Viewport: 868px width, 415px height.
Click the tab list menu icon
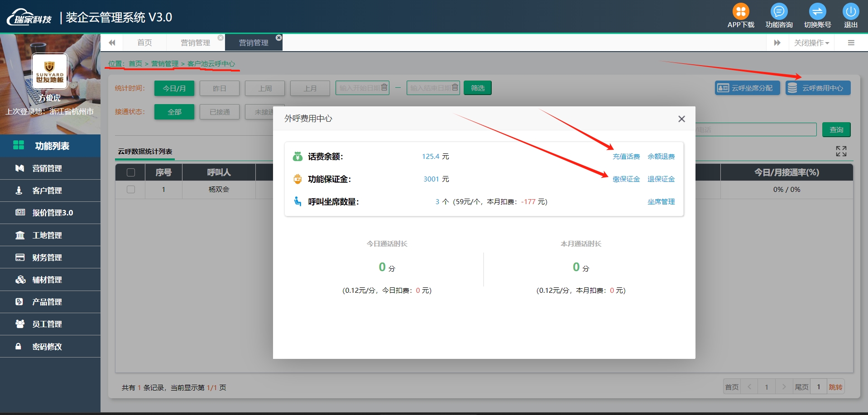click(851, 43)
